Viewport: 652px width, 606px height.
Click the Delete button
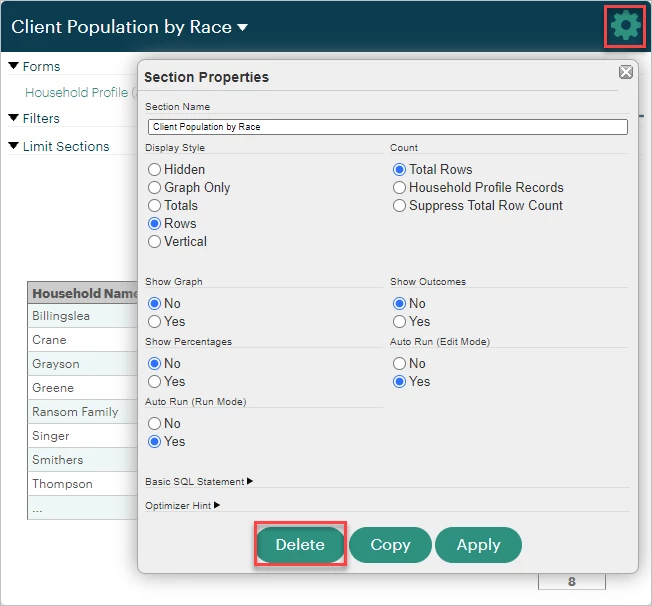pyautogui.click(x=300, y=544)
